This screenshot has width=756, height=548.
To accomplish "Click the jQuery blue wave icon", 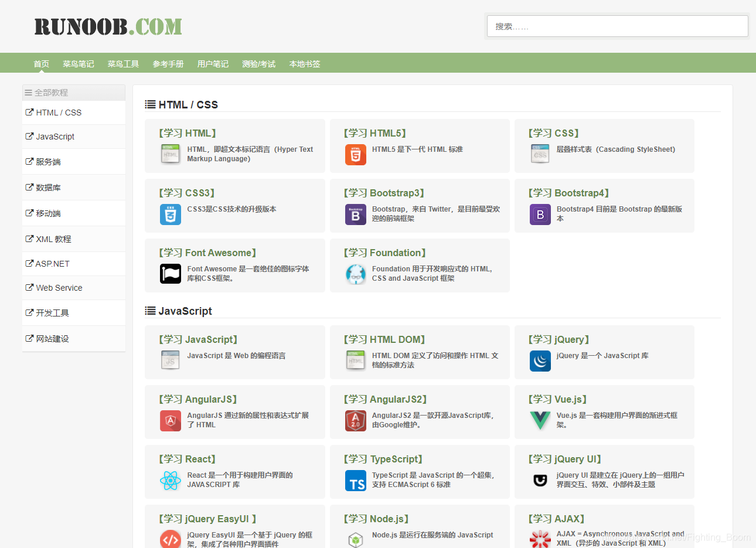I will (540, 360).
